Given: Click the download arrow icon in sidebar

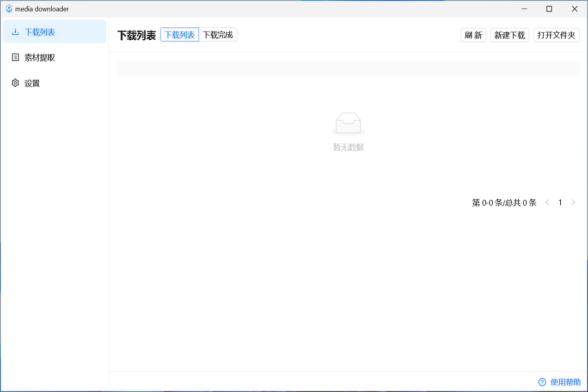Looking at the screenshot, I should 15,32.
